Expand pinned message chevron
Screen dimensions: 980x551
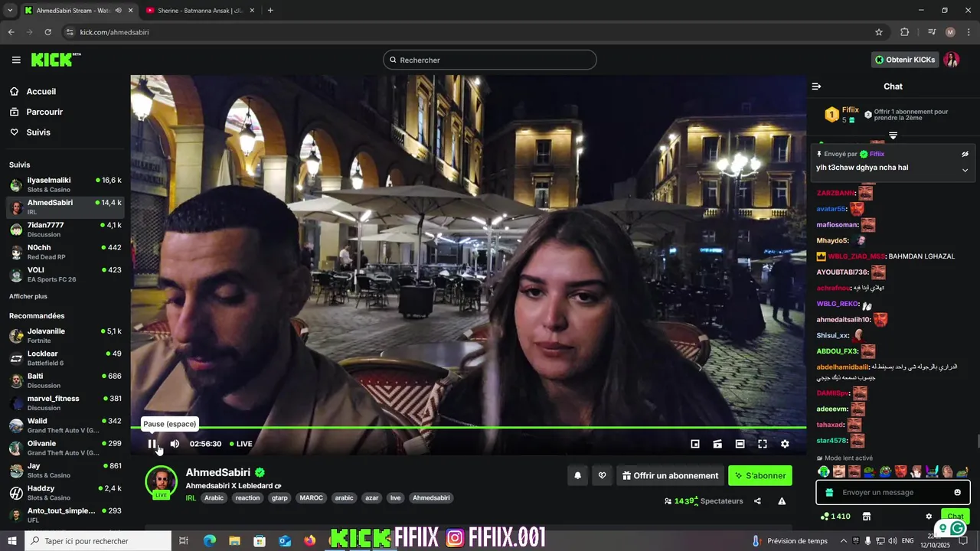965,170
